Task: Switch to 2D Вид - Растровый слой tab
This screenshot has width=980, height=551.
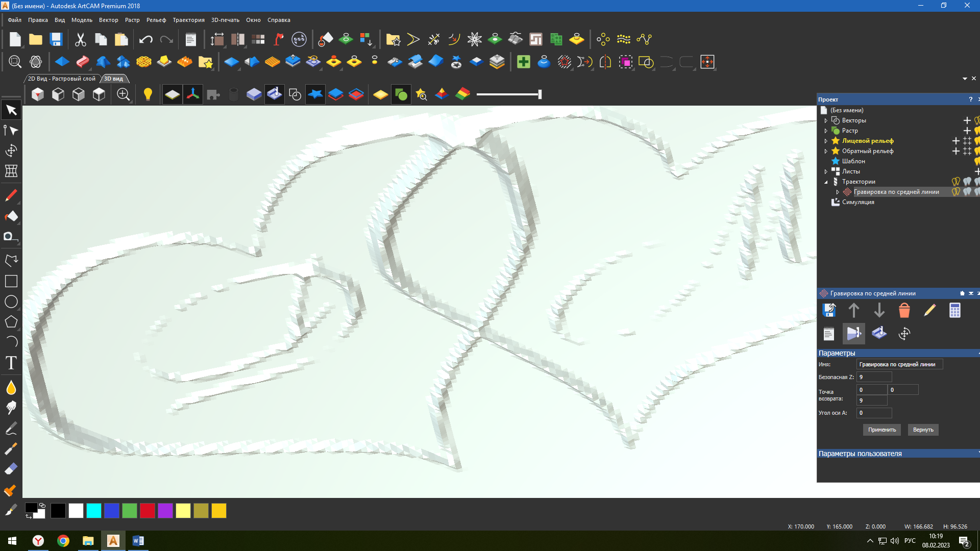Action: click(61, 79)
